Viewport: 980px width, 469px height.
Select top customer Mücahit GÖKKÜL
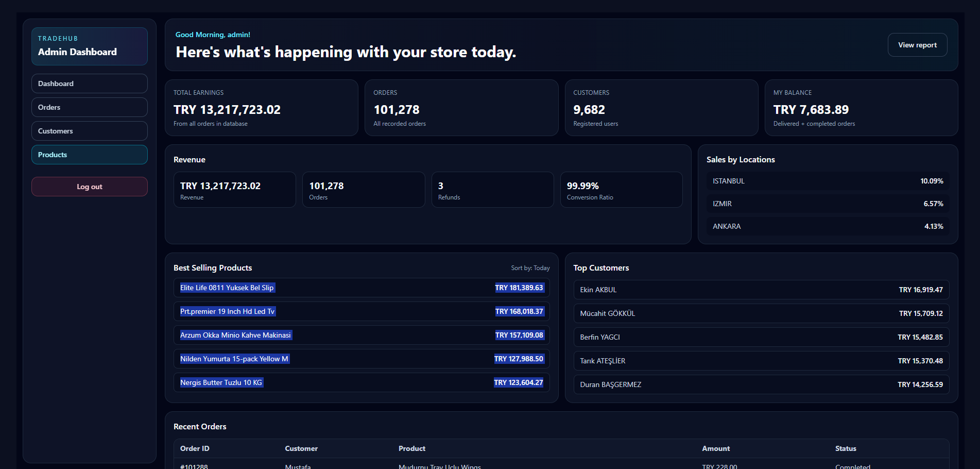(761, 313)
